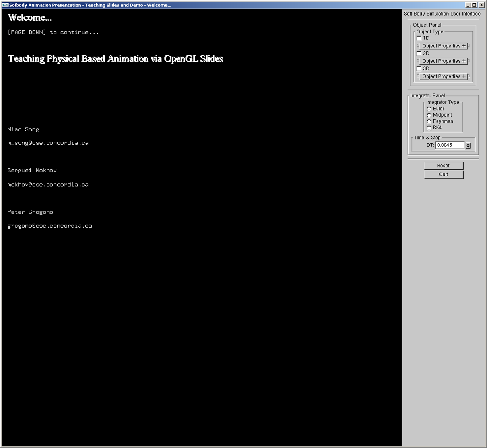Viewport: 487px width, 448px height.
Task: Click the "Integrator Panel" group label
Action: point(428,96)
